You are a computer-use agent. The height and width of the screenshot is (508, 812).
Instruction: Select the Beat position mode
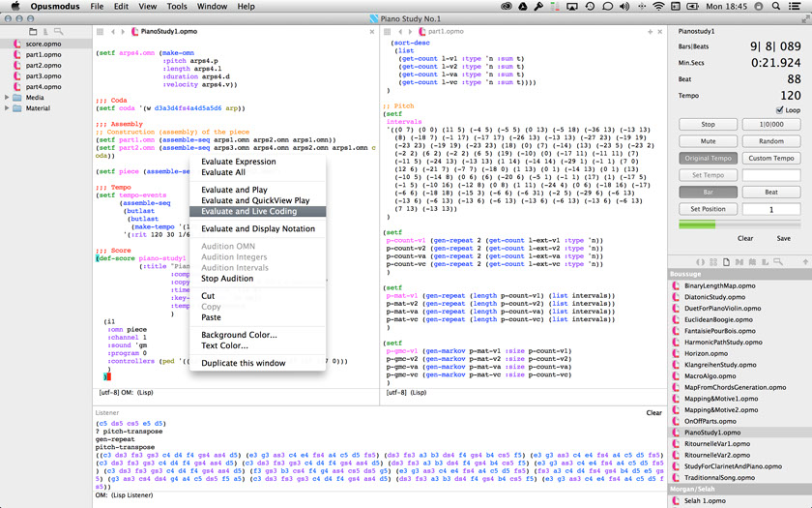(770, 192)
